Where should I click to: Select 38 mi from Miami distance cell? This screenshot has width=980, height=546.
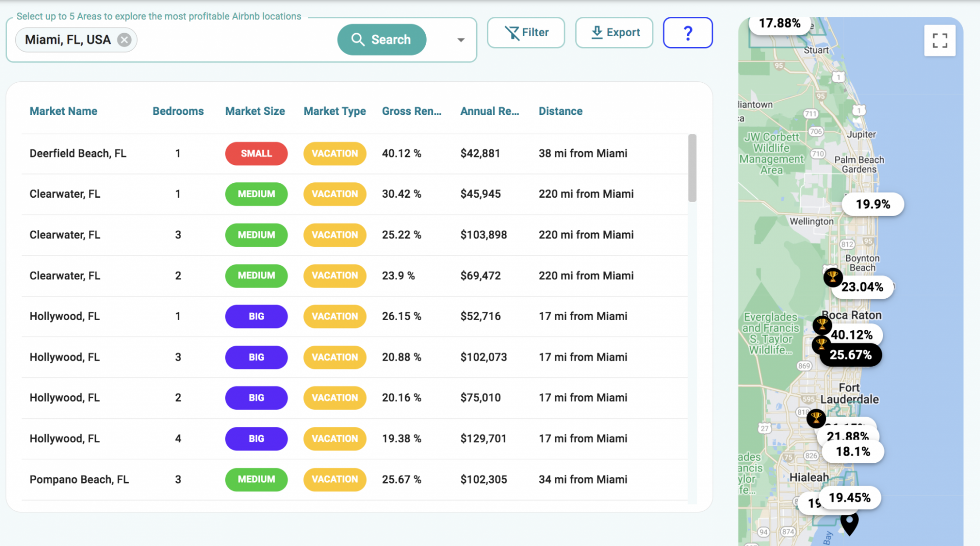click(x=583, y=154)
